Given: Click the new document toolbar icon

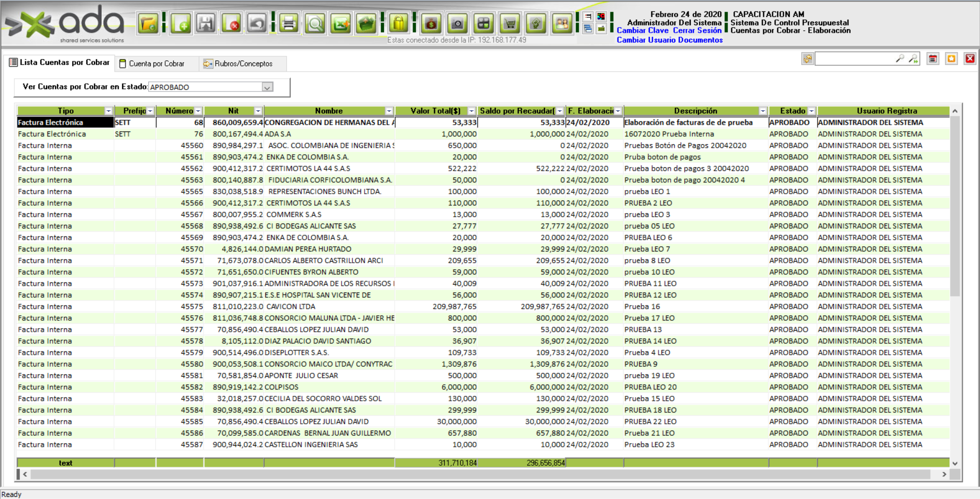Looking at the screenshot, I should 181,24.
